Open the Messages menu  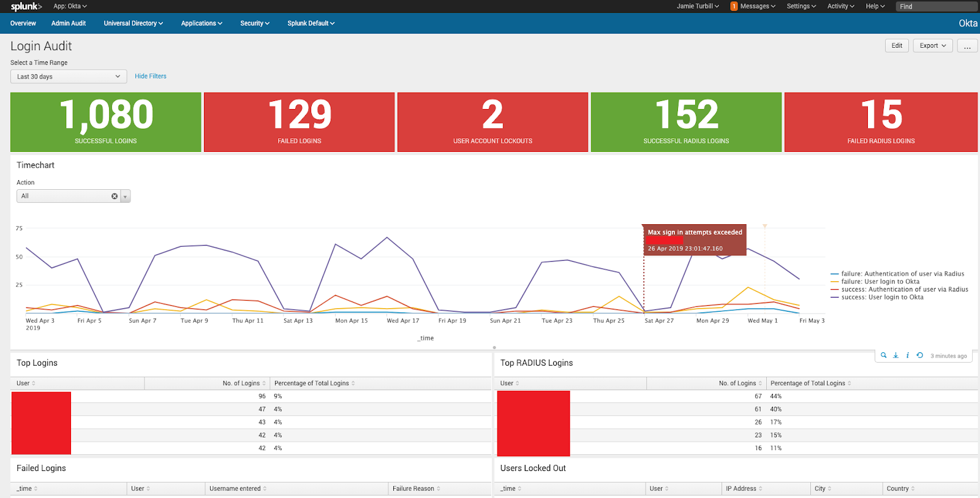pos(758,6)
